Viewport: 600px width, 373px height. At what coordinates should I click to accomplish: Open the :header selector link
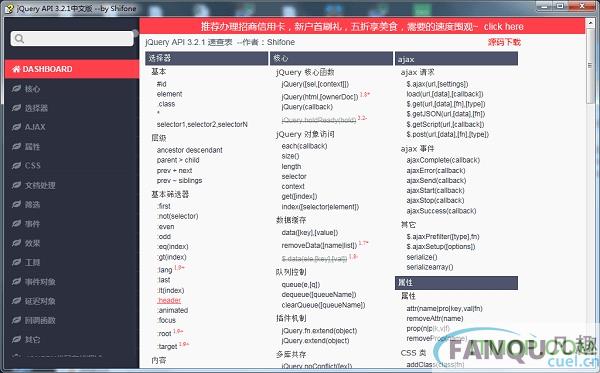(x=169, y=300)
